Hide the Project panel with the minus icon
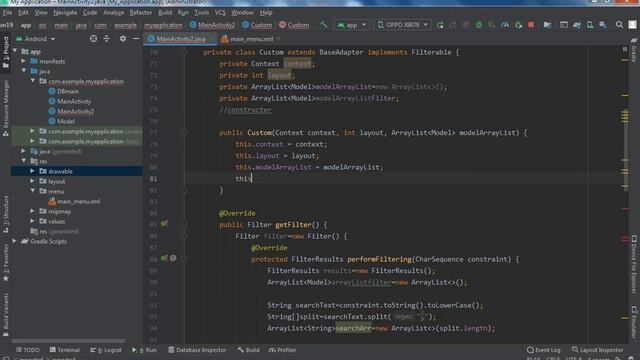Image resolution: width=640 pixels, height=360 pixels. [x=136, y=39]
